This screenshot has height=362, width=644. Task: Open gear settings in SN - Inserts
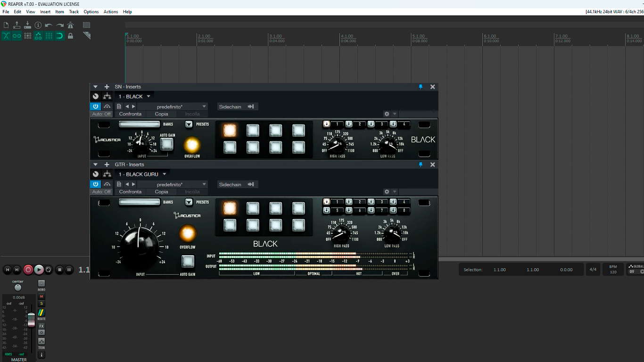coord(387,114)
